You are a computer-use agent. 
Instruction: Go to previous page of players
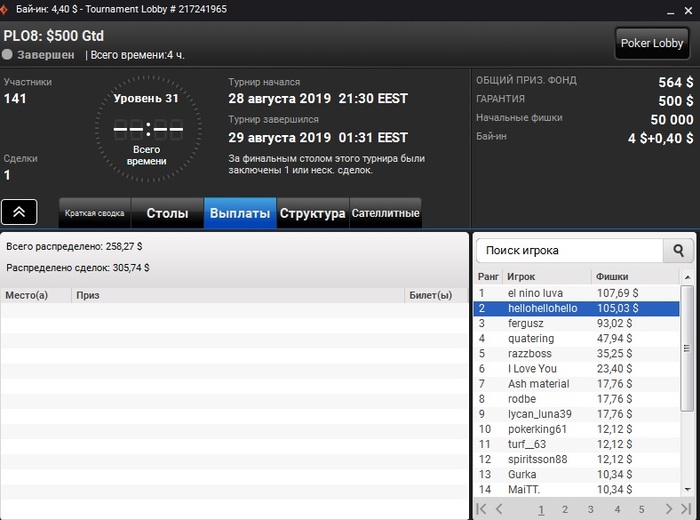pos(499,509)
